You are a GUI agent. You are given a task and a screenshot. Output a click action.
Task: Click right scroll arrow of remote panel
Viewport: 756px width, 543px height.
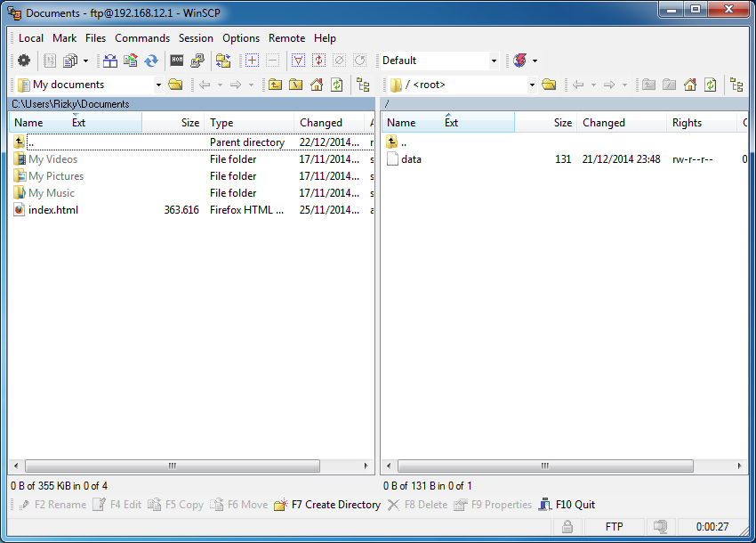[739, 466]
